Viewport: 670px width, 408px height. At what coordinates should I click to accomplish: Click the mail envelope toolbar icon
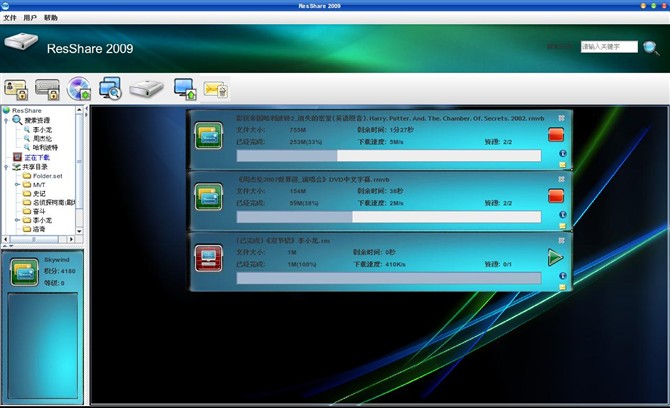tap(216, 89)
